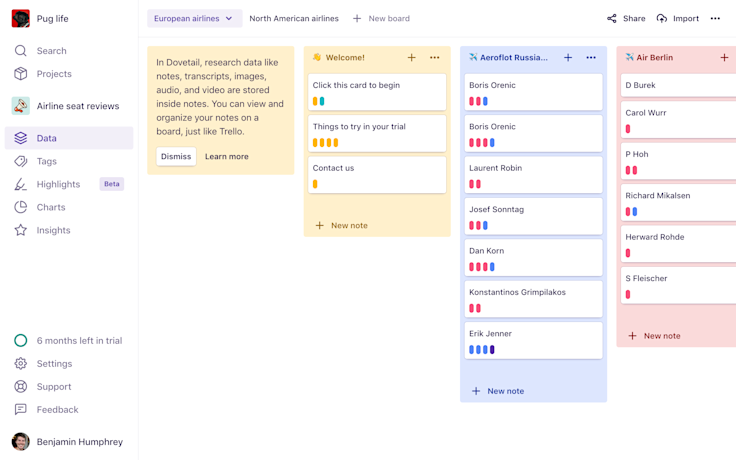Click yellow tag dot on Contact us card
The image size is (736, 460).
click(x=315, y=184)
